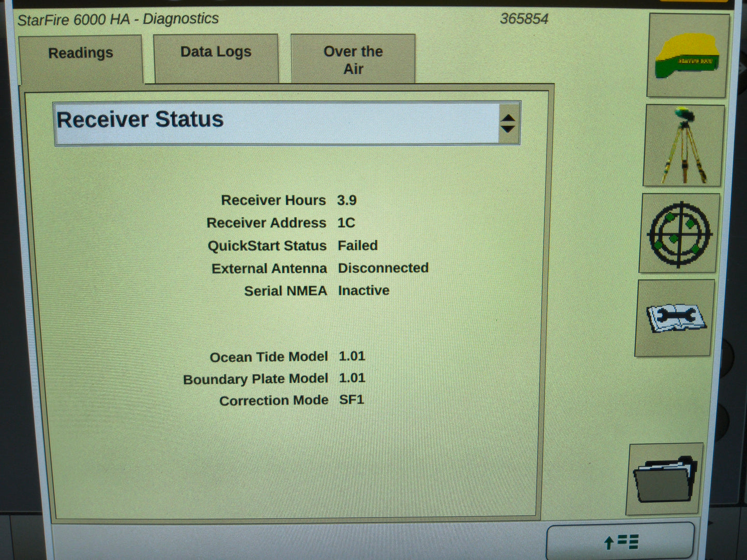The width and height of the screenshot is (747, 560).
Task: Click the up/down arrows on Receiver Status selector
Action: [x=508, y=123]
